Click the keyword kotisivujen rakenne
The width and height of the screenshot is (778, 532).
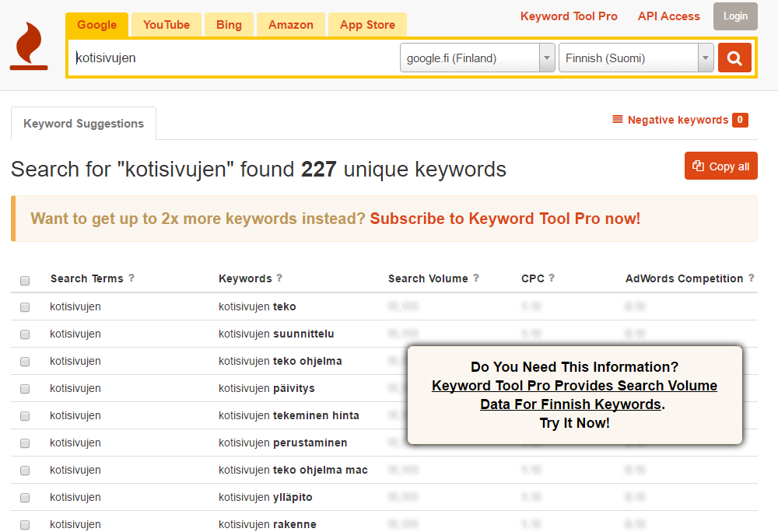[268, 524]
